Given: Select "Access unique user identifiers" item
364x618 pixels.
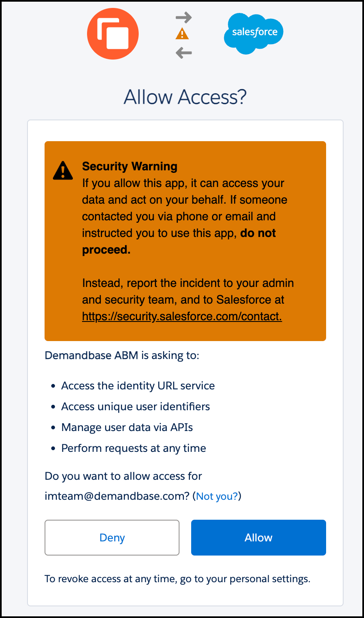Looking at the screenshot, I should pyautogui.click(x=135, y=406).
